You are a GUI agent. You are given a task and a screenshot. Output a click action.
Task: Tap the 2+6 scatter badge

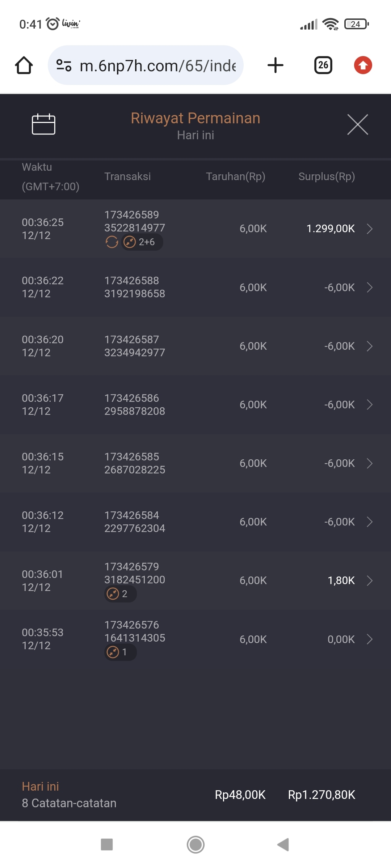pyautogui.click(x=142, y=242)
